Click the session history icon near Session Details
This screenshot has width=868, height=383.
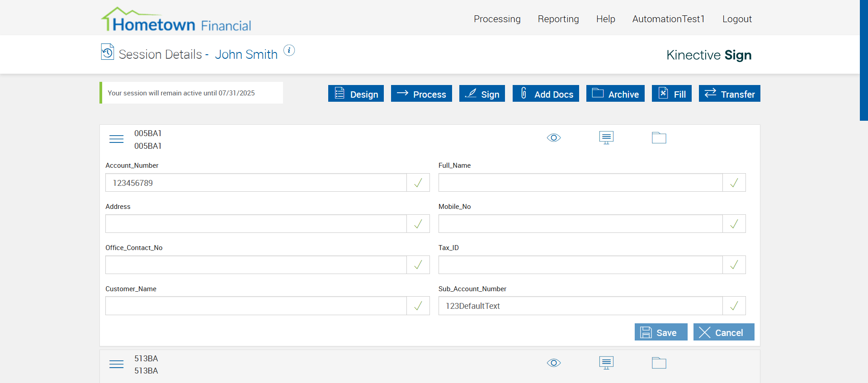[x=108, y=52]
